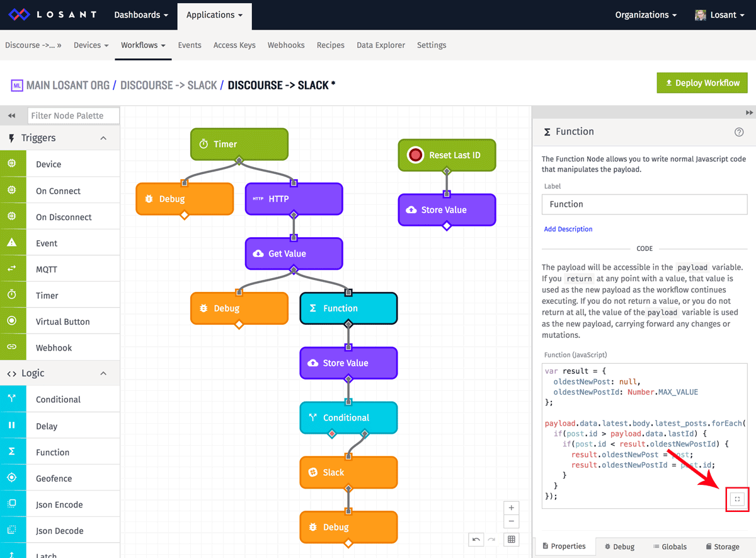Screen dimensions: 756x558
Task: Select the Event trigger in the palette
Action: pos(60,243)
